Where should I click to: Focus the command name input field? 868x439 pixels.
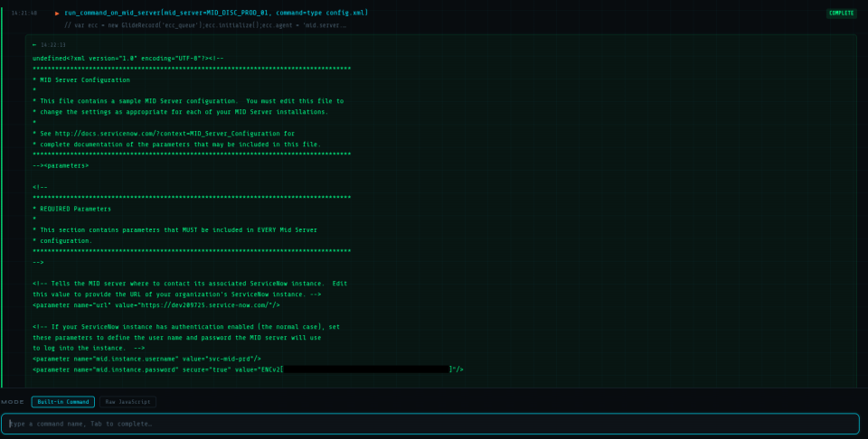[x=430, y=424]
